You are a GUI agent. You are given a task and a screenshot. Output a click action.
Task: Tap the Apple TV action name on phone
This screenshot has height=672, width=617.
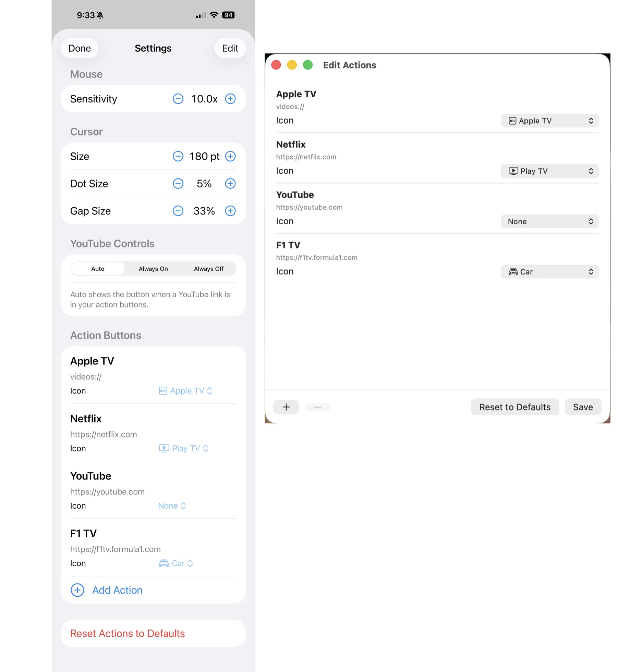point(92,361)
